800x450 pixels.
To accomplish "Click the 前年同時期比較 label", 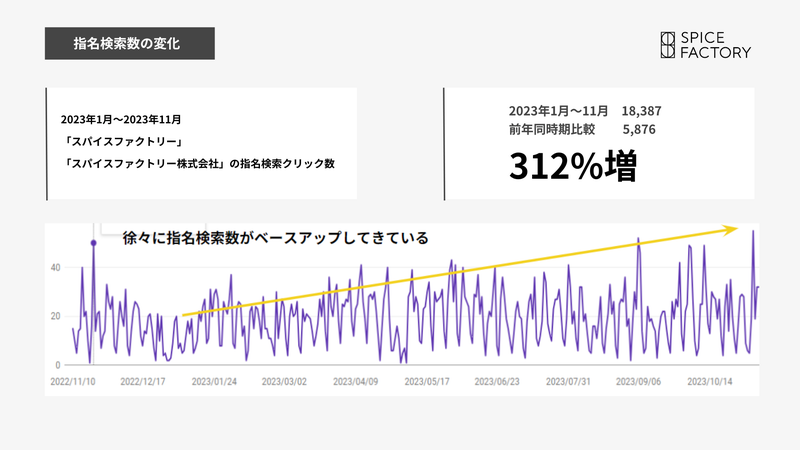I will (x=552, y=129).
